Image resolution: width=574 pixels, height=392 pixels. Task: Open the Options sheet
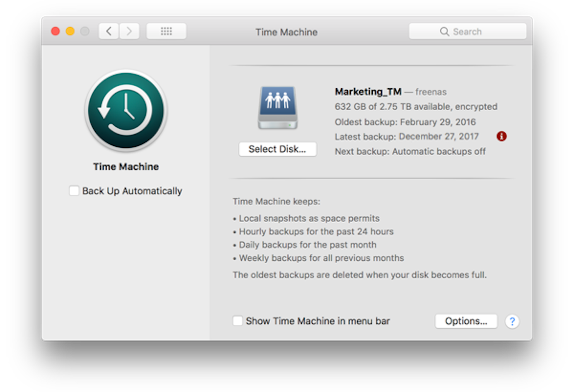click(466, 321)
